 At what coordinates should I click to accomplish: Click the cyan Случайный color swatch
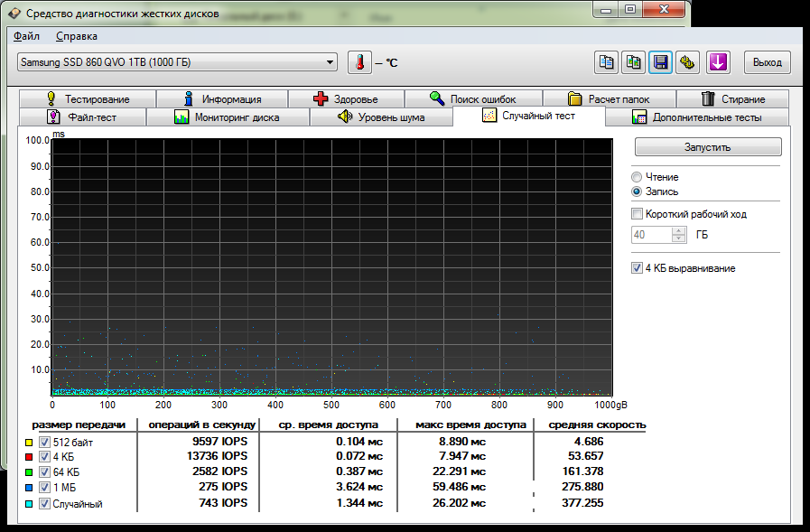29,504
